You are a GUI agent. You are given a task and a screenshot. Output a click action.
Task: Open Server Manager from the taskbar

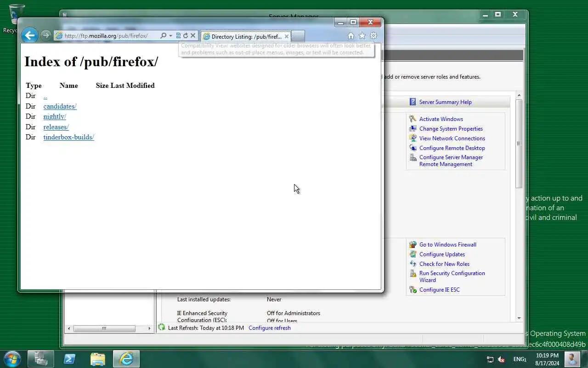point(41,359)
